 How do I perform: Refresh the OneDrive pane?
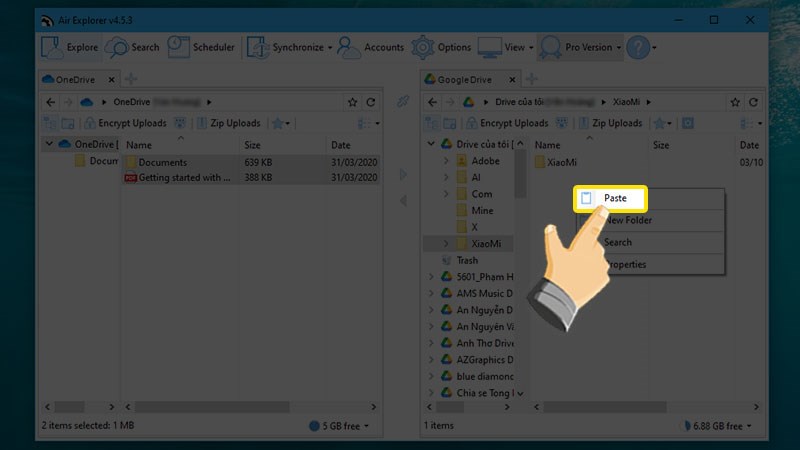coord(371,102)
